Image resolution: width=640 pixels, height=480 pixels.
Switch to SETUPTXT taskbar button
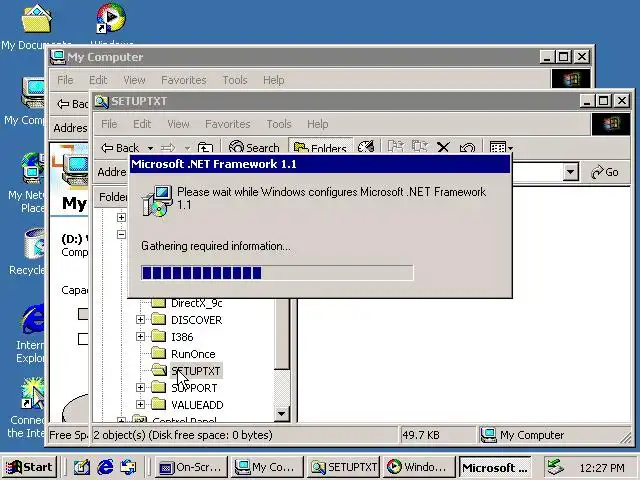[344, 467]
